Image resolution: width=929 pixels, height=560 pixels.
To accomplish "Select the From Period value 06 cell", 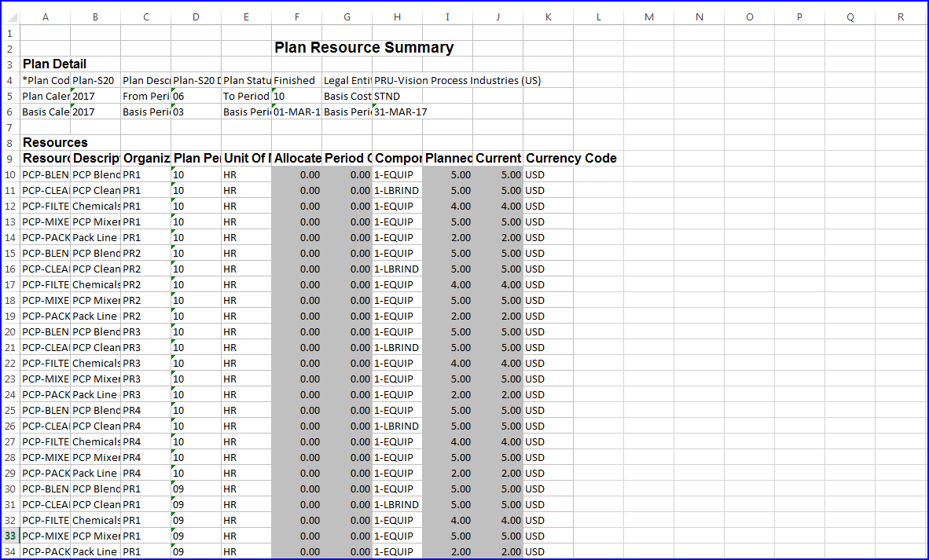I will (x=196, y=96).
